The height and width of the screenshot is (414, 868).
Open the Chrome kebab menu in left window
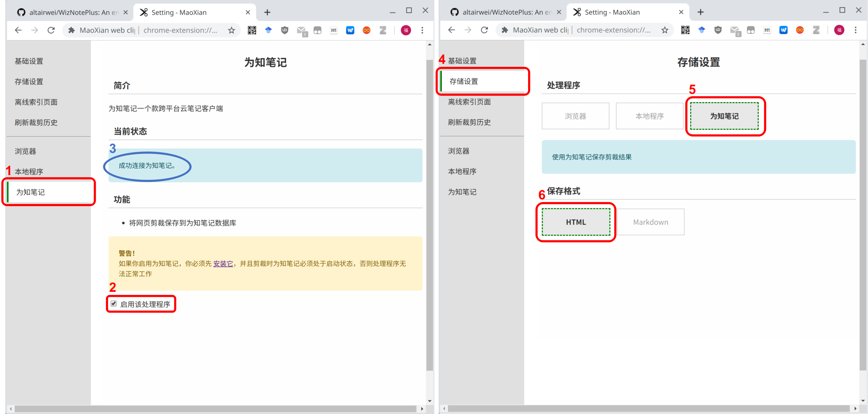click(422, 30)
